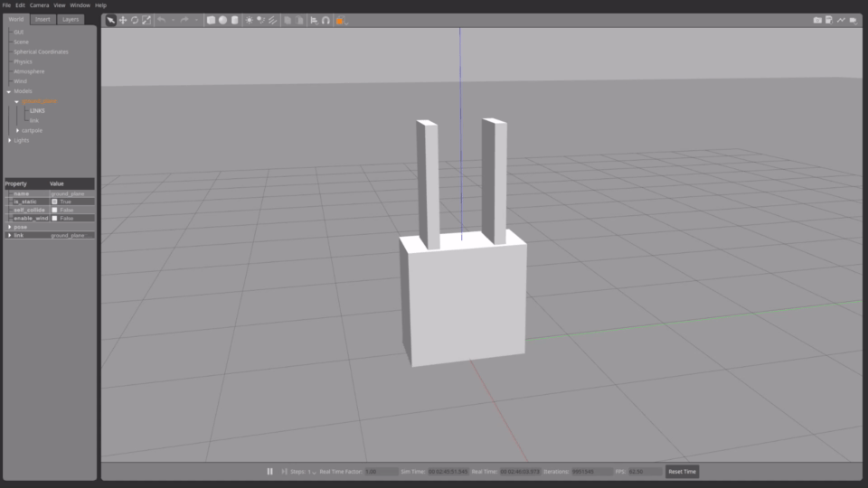
Task: Expand the pose property row
Action: (9, 227)
